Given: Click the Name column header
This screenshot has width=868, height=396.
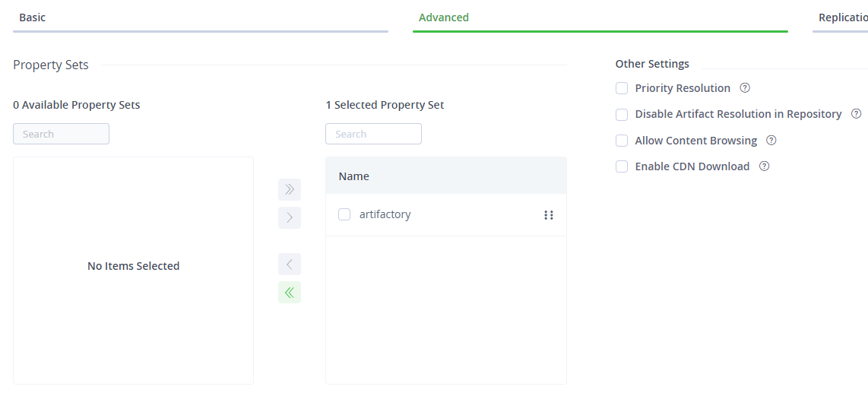Looking at the screenshot, I should pos(354,176).
